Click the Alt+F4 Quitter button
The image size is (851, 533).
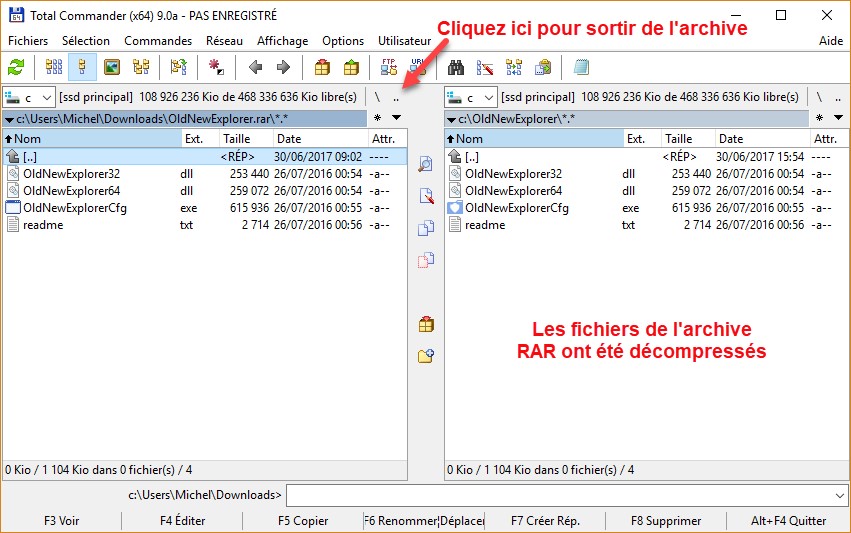pos(788,521)
